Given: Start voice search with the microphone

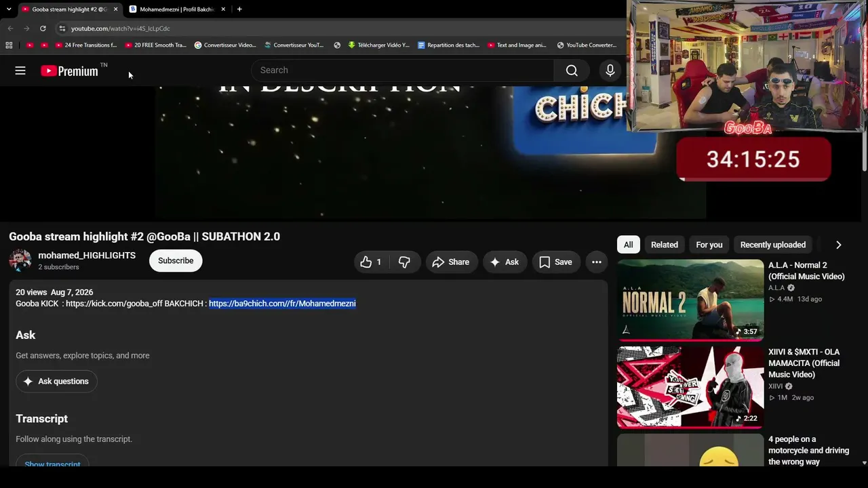Looking at the screenshot, I should 610,70.
